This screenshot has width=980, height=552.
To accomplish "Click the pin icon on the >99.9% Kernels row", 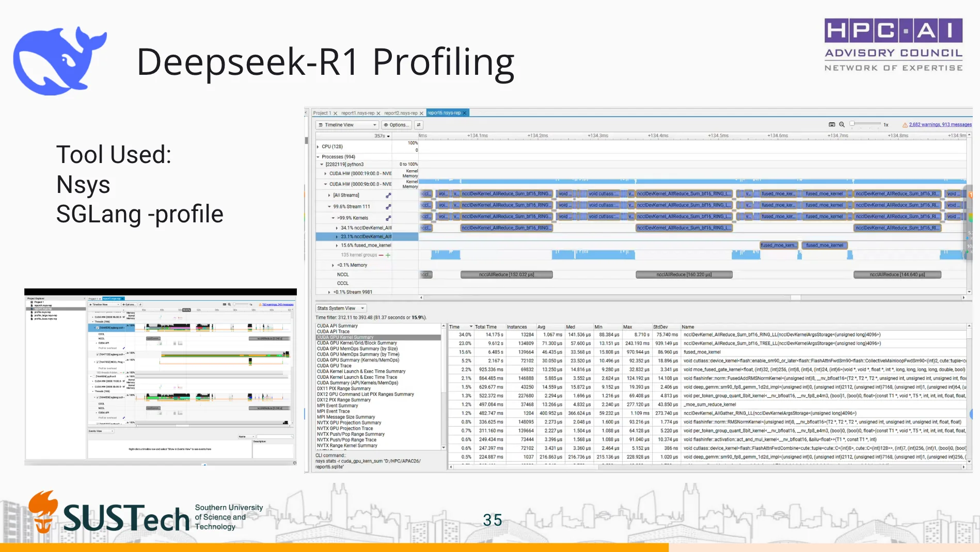I will [388, 218].
